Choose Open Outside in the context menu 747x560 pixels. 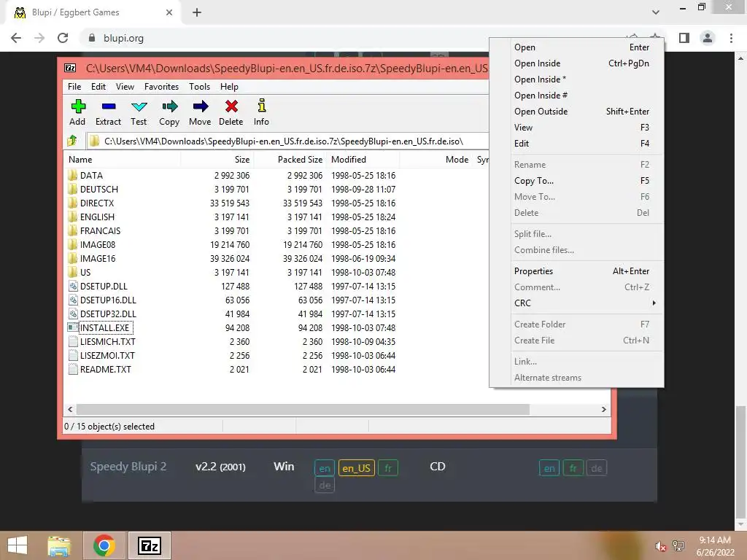point(587,112)
